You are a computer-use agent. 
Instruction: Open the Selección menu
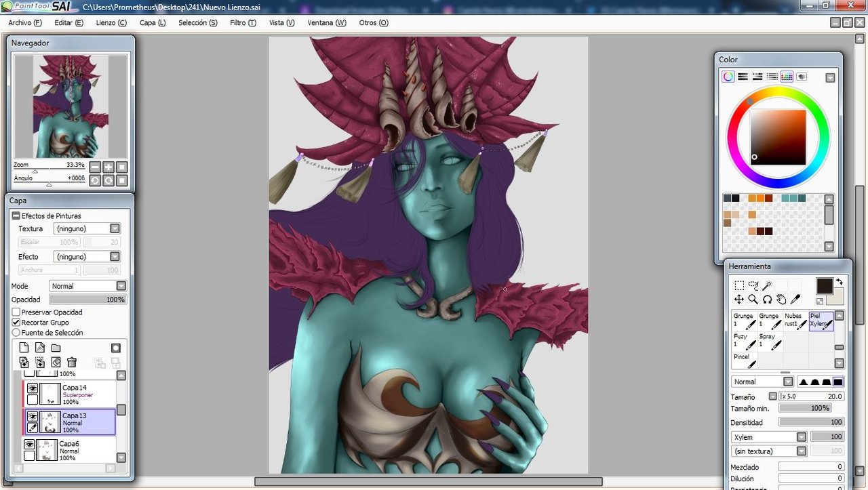pyautogui.click(x=198, y=22)
